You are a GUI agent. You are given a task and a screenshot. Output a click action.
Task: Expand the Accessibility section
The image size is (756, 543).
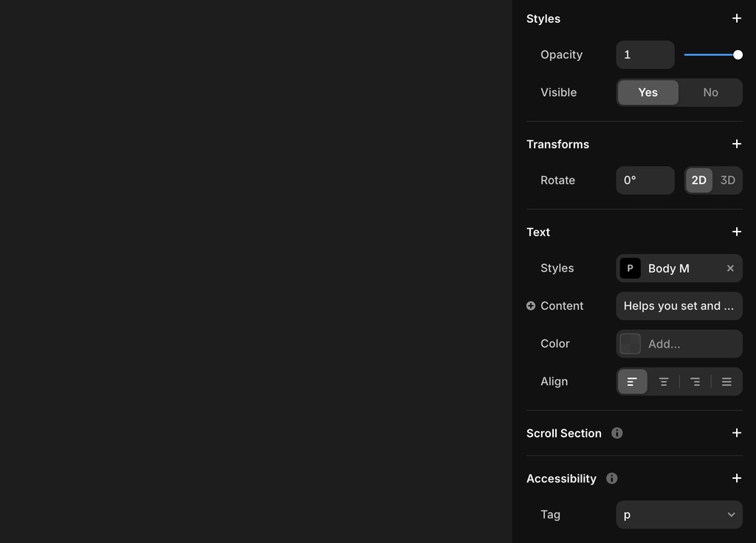click(736, 478)
